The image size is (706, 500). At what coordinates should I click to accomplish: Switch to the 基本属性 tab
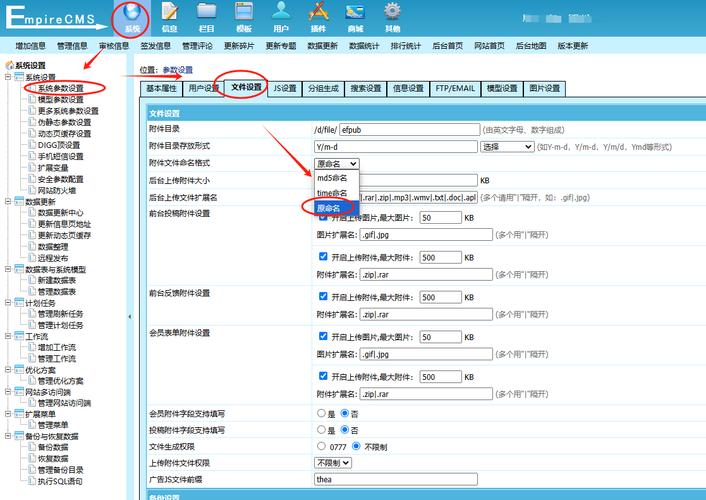(x=161, y=89)
